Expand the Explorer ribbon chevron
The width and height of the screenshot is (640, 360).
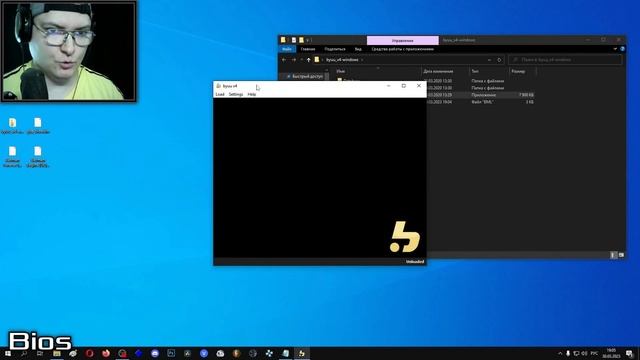click(615, 49)
